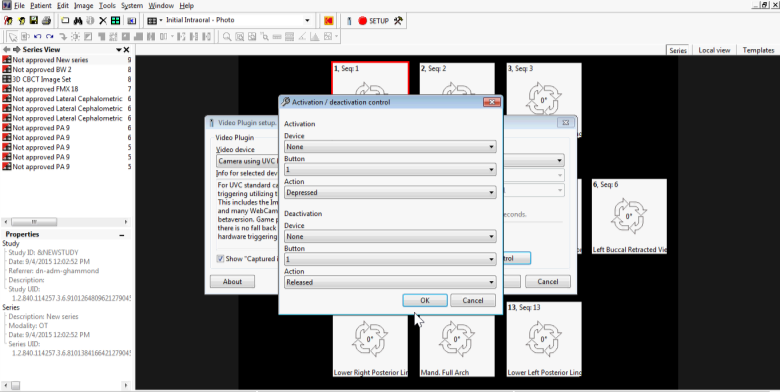
Task: Open the File menu
Action: click(x=19, y=5)
